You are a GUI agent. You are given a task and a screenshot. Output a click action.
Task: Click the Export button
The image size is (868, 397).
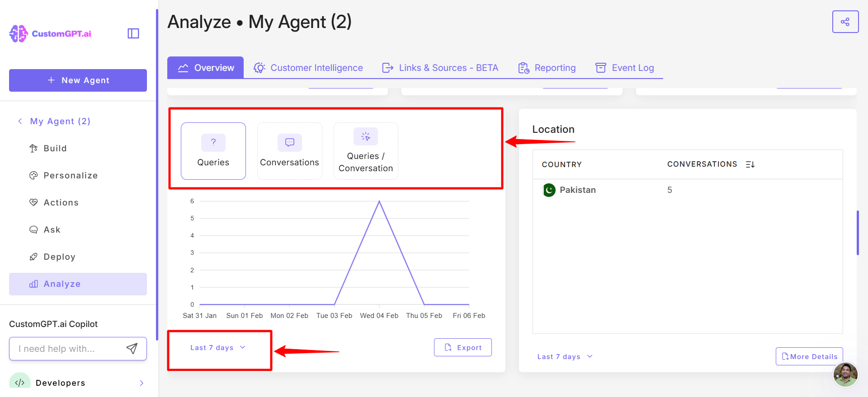[463, 347]
